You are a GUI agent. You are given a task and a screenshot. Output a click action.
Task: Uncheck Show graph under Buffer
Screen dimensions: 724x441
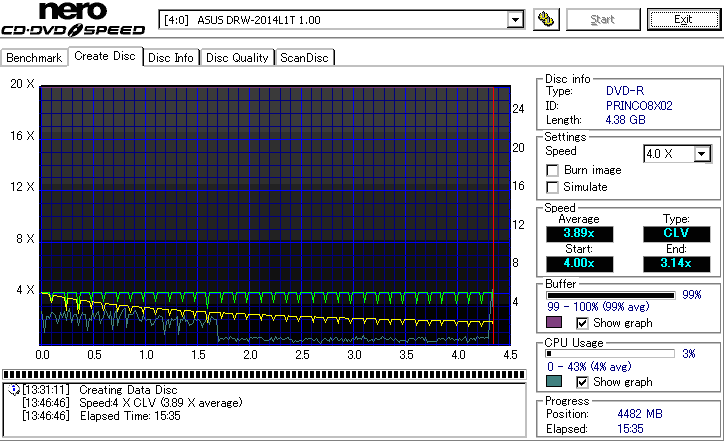(x=582, y=323)
